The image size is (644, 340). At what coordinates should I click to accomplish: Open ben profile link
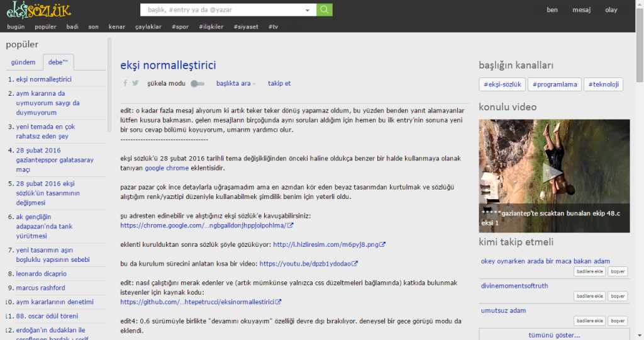[552, 10]
